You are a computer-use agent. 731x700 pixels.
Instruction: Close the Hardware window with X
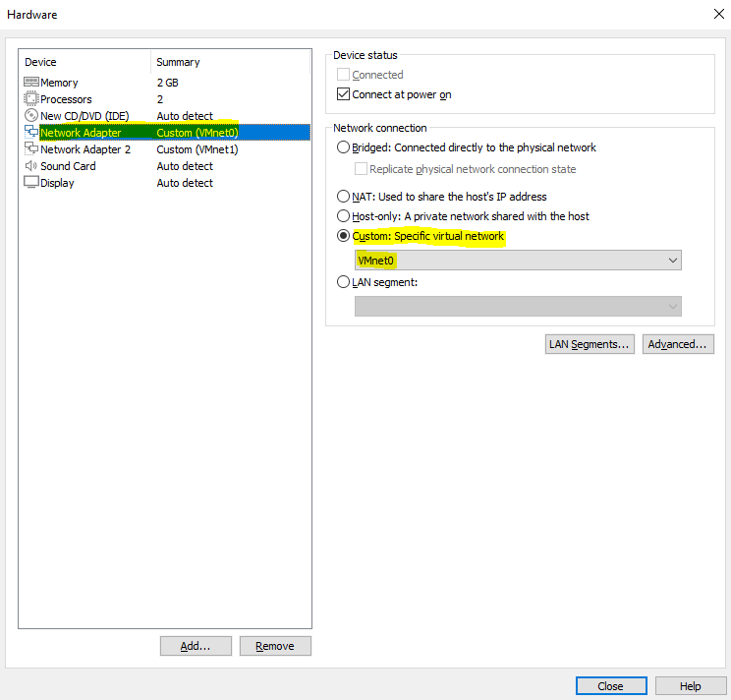(718, 14)
